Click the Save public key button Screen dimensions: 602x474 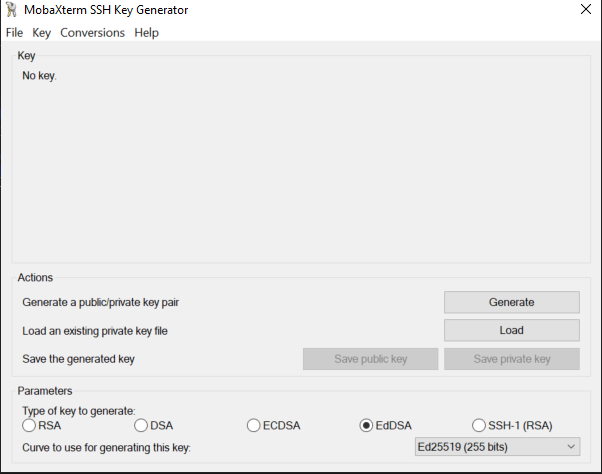(x=370, y=359)
